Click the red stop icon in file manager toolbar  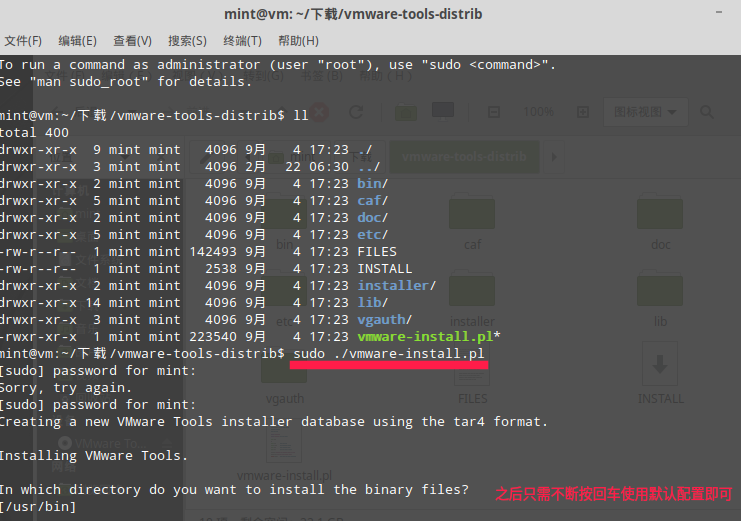[x=319, y=112]
